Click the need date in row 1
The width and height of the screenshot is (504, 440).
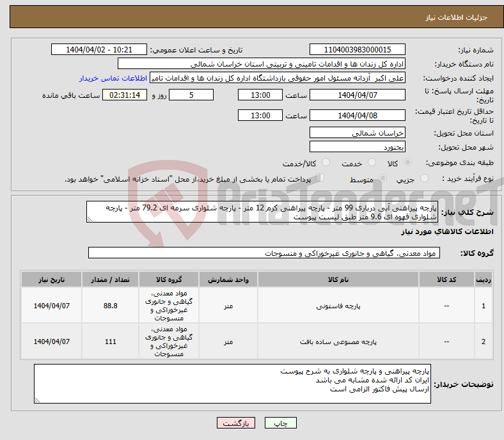51,306
